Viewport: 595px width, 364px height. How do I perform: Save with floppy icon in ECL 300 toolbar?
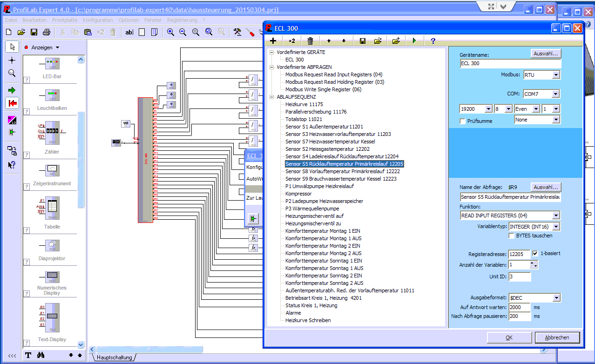pyautogui.click(x=363, y=41)
